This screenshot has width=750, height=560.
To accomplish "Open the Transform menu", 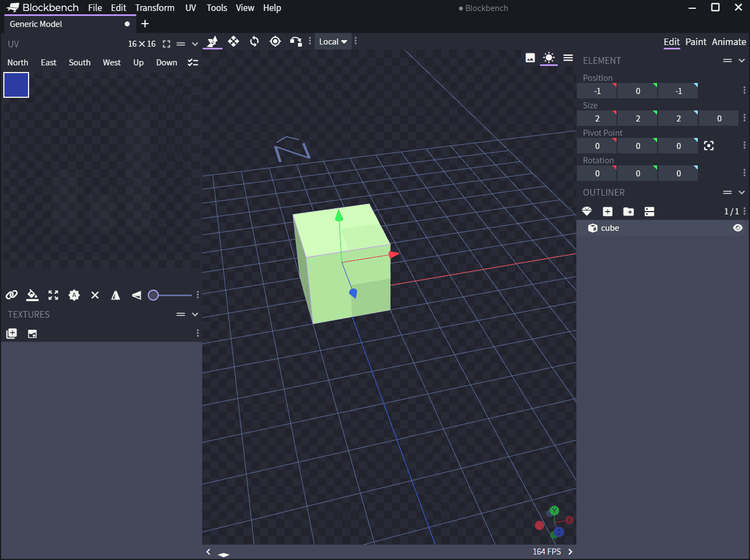I will tap(154, 8).
